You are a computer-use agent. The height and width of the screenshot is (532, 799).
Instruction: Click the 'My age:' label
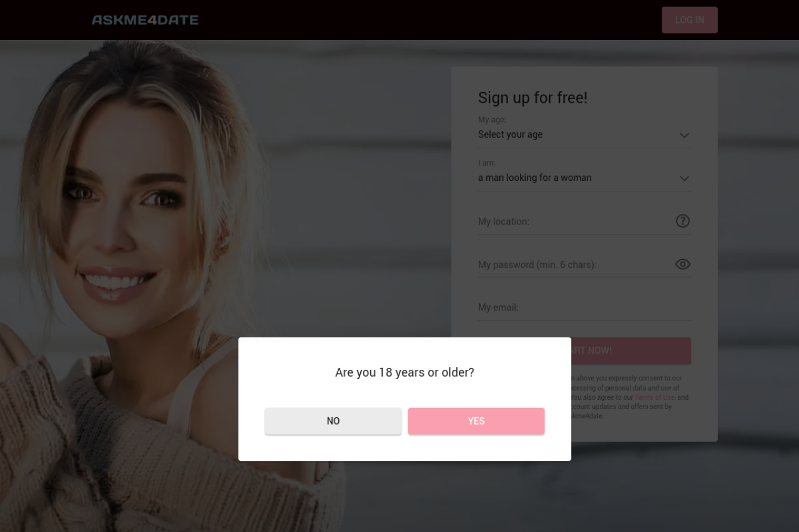pos(492,120)
